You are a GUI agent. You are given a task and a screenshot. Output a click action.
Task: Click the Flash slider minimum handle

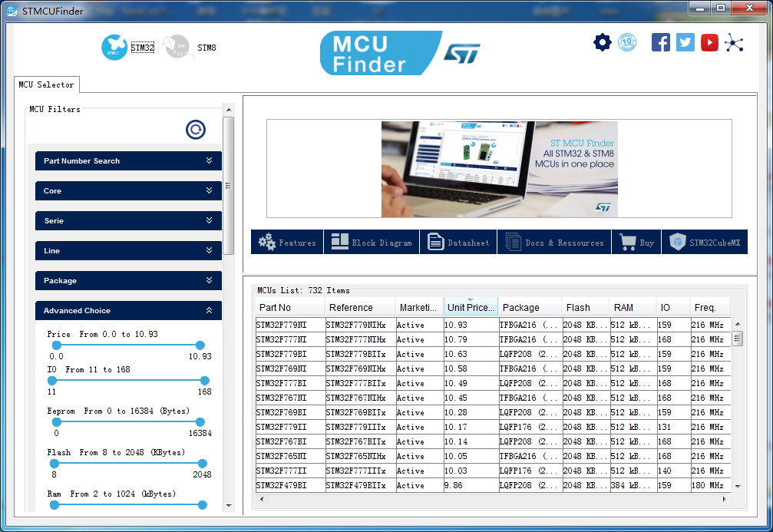[x=55, y=464]
